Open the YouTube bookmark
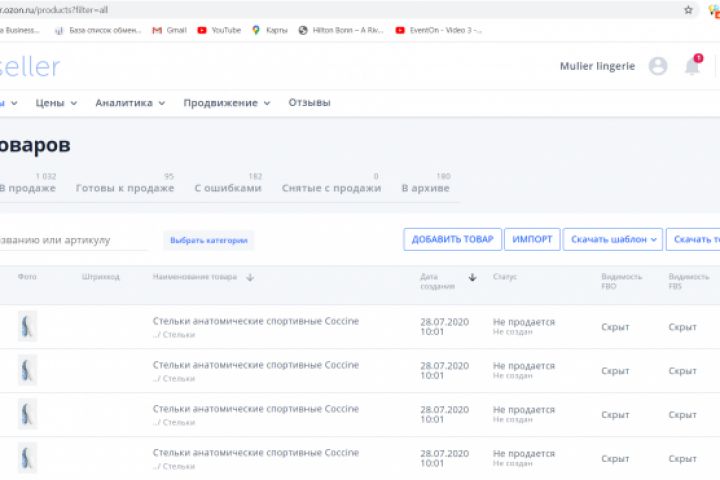 click(x=219, y=30)
